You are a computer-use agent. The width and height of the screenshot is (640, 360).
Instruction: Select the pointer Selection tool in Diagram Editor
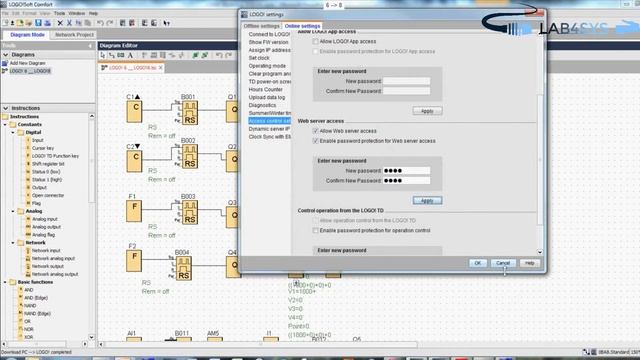click(103, 55)
